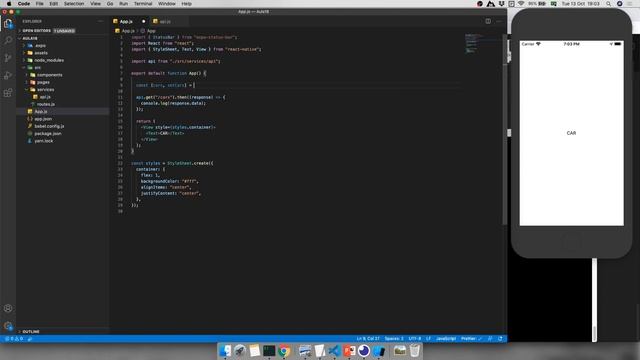Open the Manage gear in activity bar
Image resolution: width=640 pixels, height=360 pixels.
tap(8, 326)
